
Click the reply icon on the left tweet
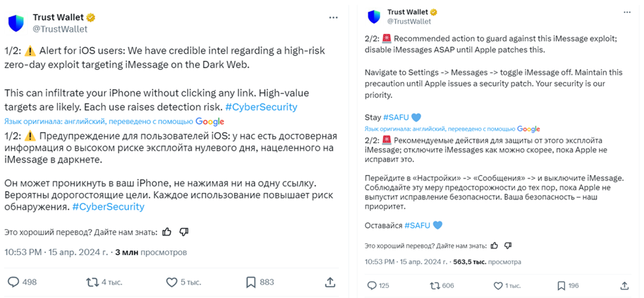tap(13, 282)
